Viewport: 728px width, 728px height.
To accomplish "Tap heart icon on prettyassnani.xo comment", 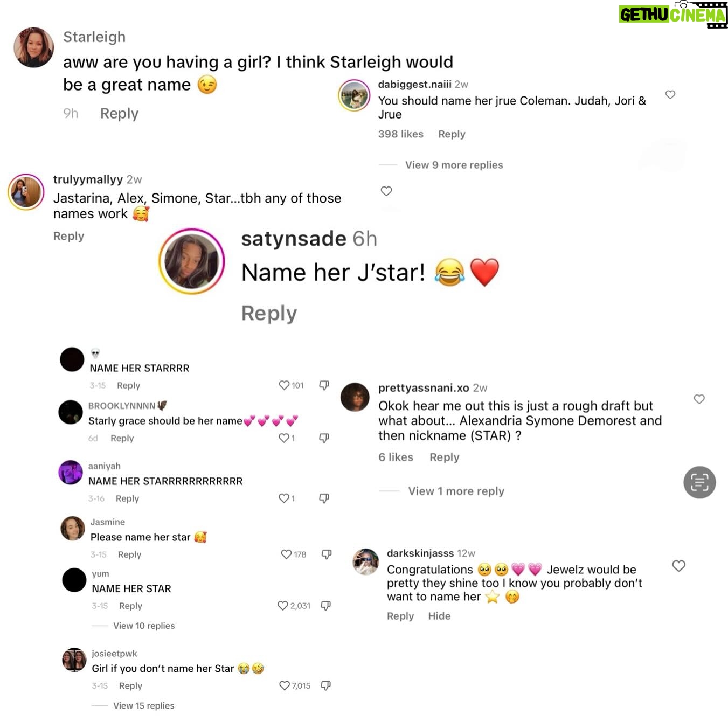I will point(699,399).
